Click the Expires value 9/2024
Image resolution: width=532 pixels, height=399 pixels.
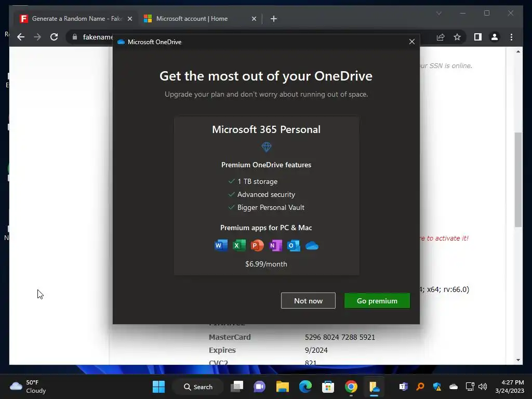click(x=316, y=350)
